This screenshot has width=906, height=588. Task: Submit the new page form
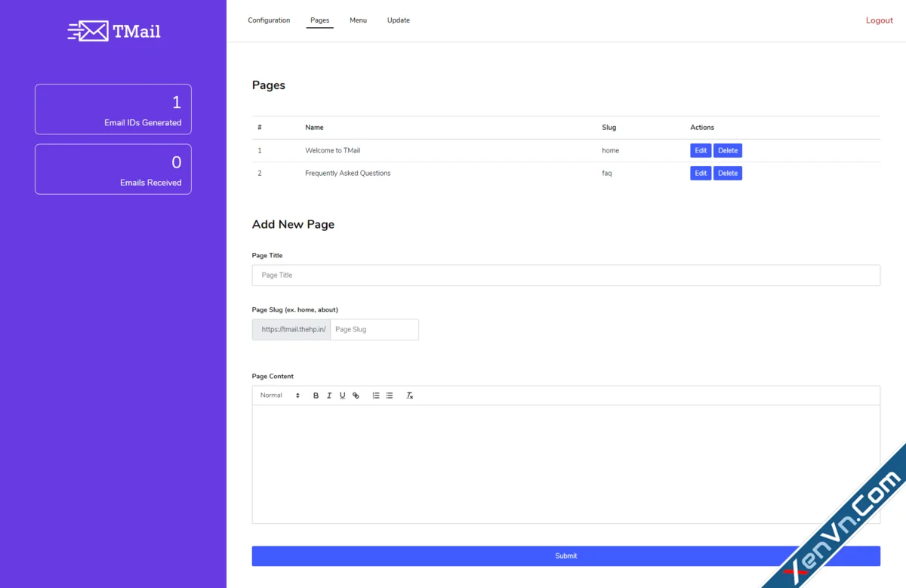click(x=566, y=556)
